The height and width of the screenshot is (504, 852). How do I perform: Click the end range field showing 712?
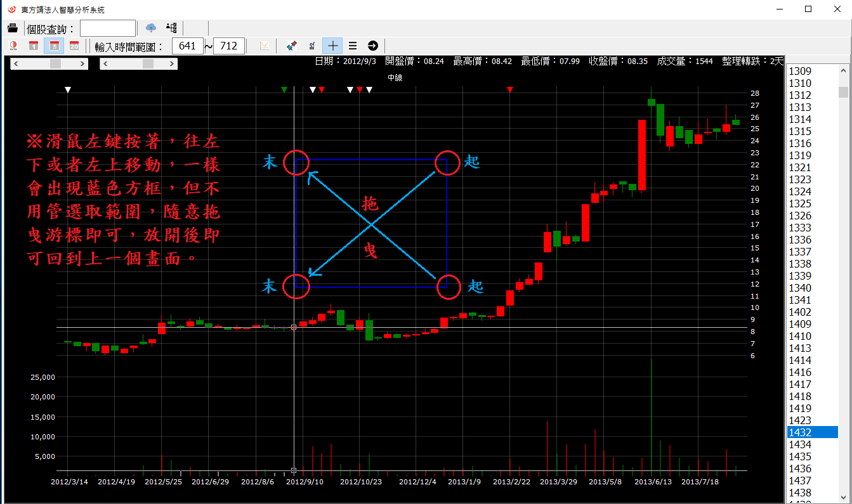(229, 46)
